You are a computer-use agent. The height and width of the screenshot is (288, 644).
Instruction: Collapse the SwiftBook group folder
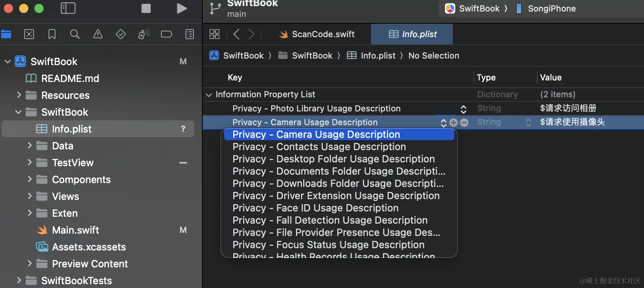click(18, 112)
